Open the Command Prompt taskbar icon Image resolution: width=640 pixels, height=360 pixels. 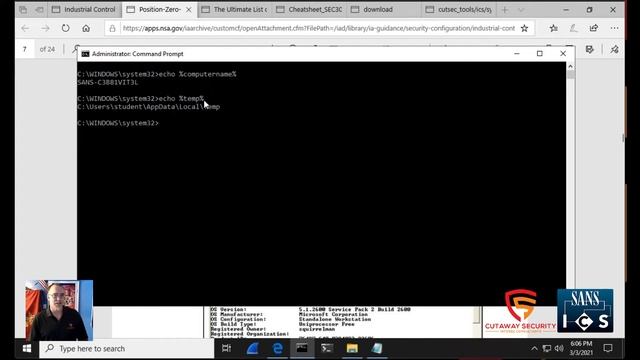[302, 348]
